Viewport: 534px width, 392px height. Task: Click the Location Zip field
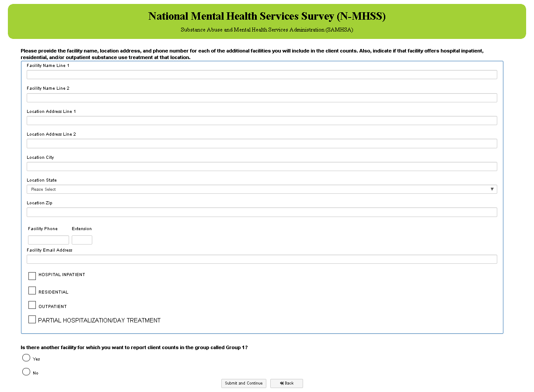pyautogui.click(x=262, y=212)
